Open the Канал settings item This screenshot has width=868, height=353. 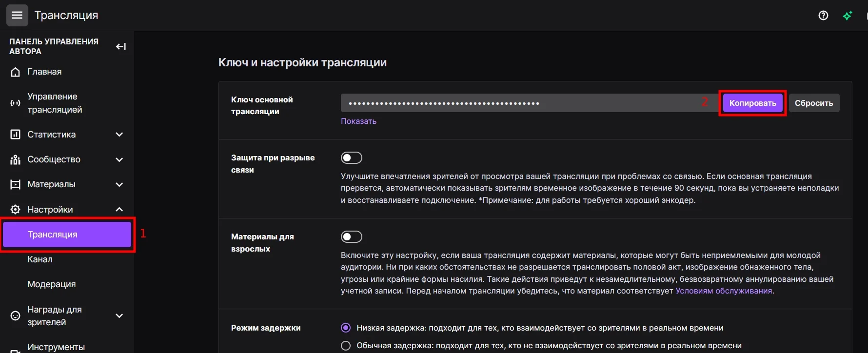(x=40, y=259)
